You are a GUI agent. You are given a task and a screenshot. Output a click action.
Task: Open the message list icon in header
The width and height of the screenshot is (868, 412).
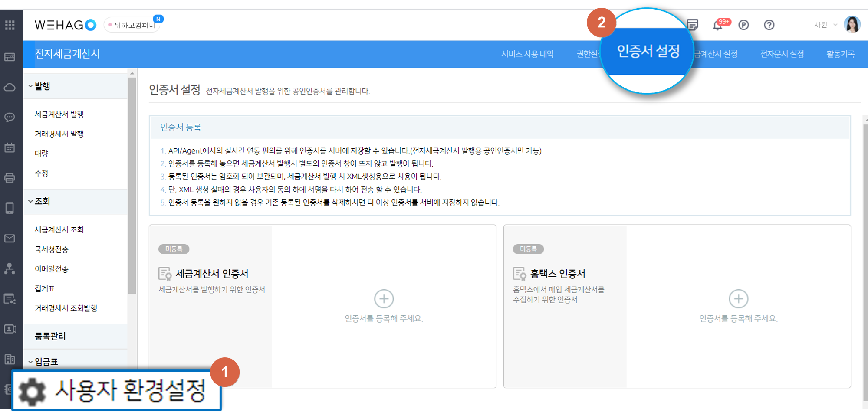coord(693,25)
